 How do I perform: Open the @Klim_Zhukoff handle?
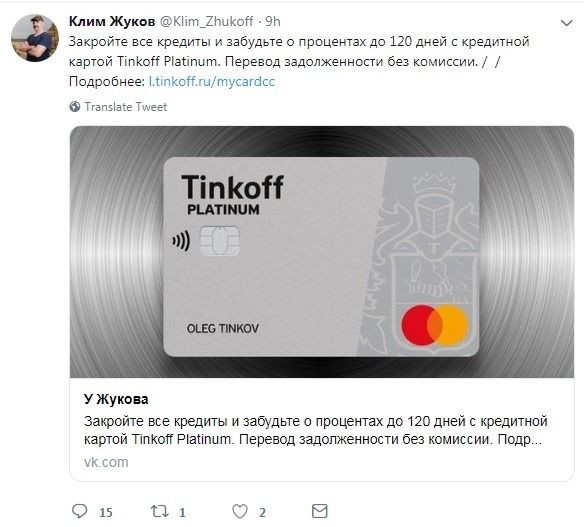(x=206, y=22)
